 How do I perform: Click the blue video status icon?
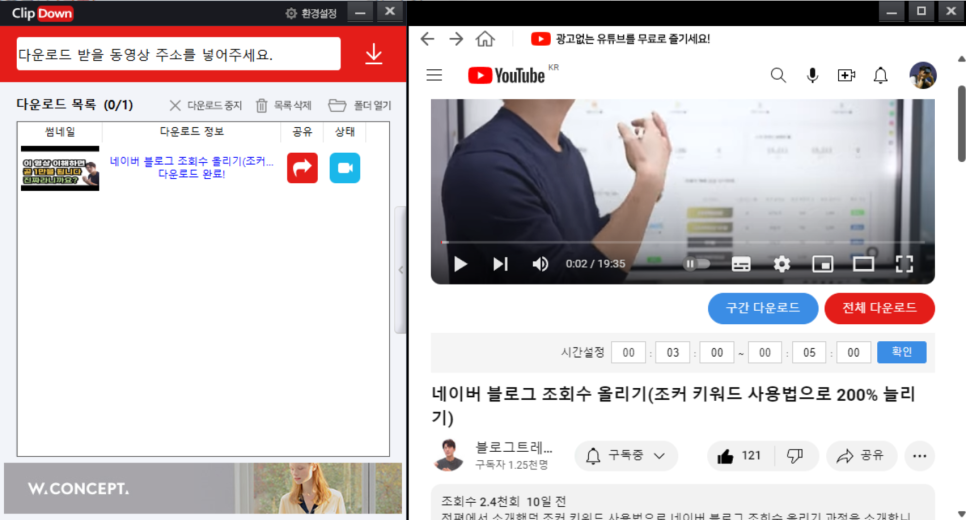point(345,168)
